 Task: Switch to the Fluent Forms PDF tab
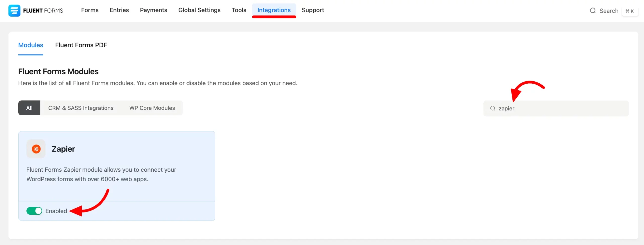[x=81, y=45]
